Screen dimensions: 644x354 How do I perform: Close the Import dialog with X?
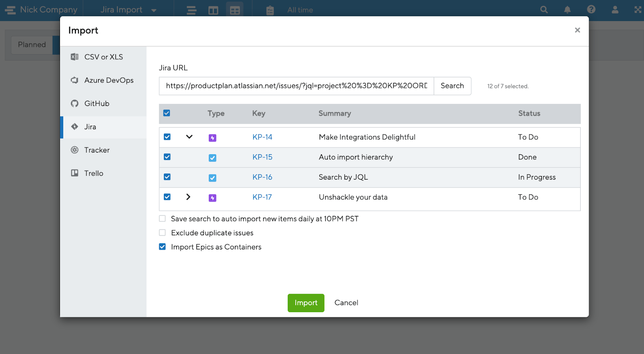[577, 30]
